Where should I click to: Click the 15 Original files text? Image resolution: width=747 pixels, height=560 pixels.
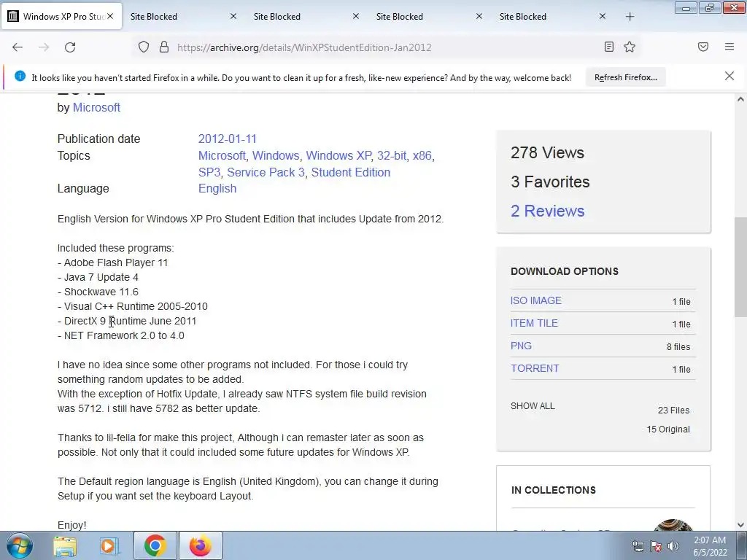click(x=668, y=429)
